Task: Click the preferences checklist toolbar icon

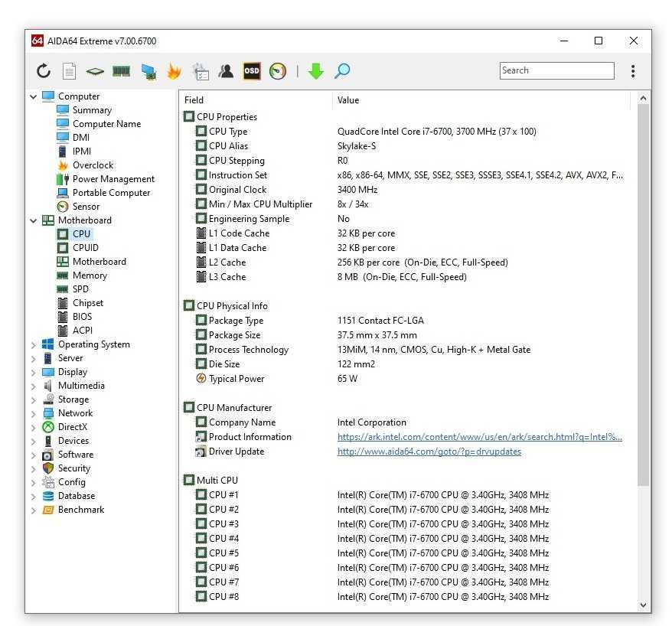Action: 200,72
